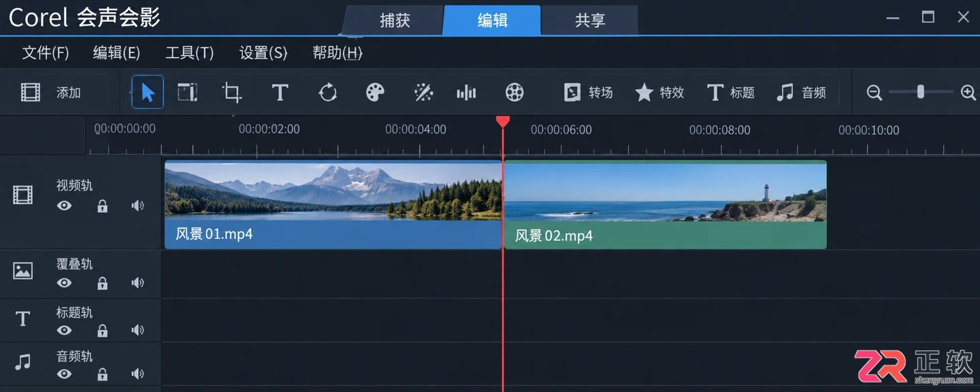Lock the 覆叠轨 track
This screenshot has height=392, width=980.
[x=102, y=283]
